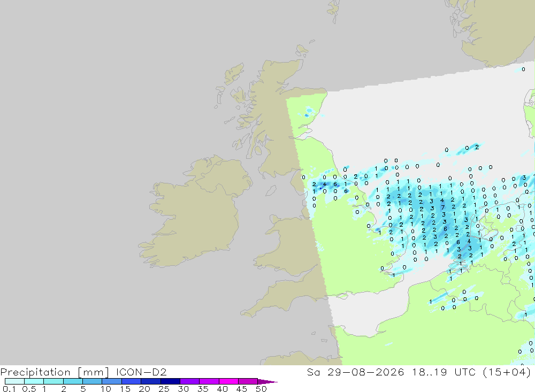Click the legend tick label '50'
The height and width of the screenshot is (392, 535).
(261, 389)
